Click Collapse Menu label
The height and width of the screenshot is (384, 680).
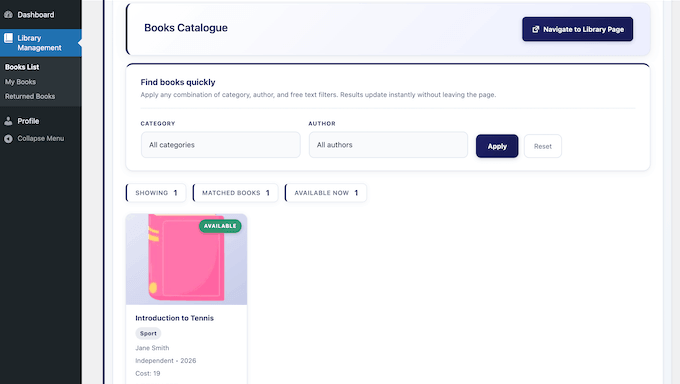(41, 138)
